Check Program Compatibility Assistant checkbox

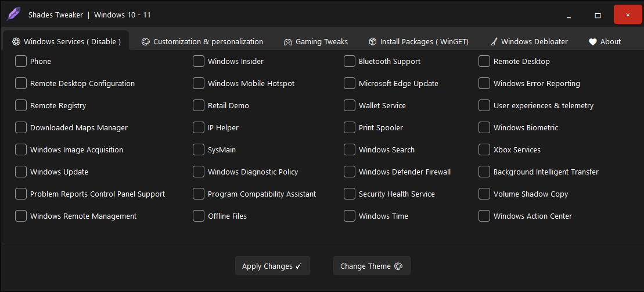point(199,194)
